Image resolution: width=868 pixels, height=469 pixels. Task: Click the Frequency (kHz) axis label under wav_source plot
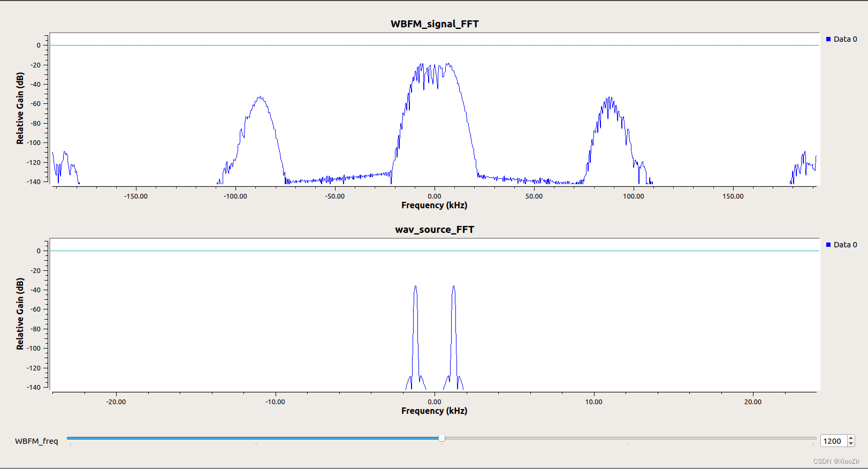[x=434, y=411]
